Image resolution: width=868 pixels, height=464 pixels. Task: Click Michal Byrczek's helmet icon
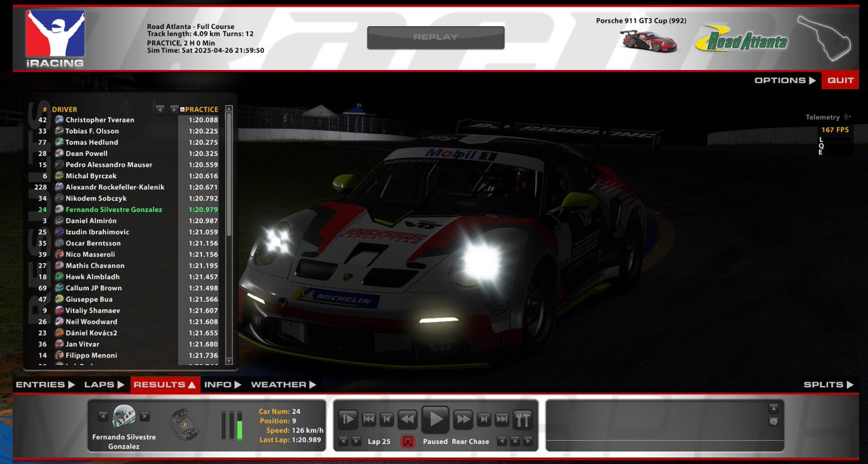point(59,176)
